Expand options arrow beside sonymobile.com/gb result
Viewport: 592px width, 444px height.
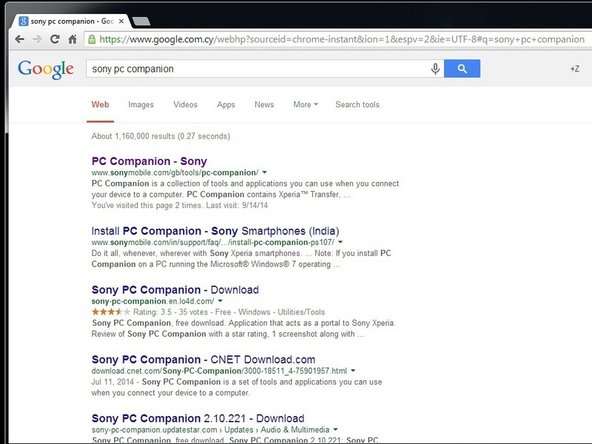click(265, 172)
